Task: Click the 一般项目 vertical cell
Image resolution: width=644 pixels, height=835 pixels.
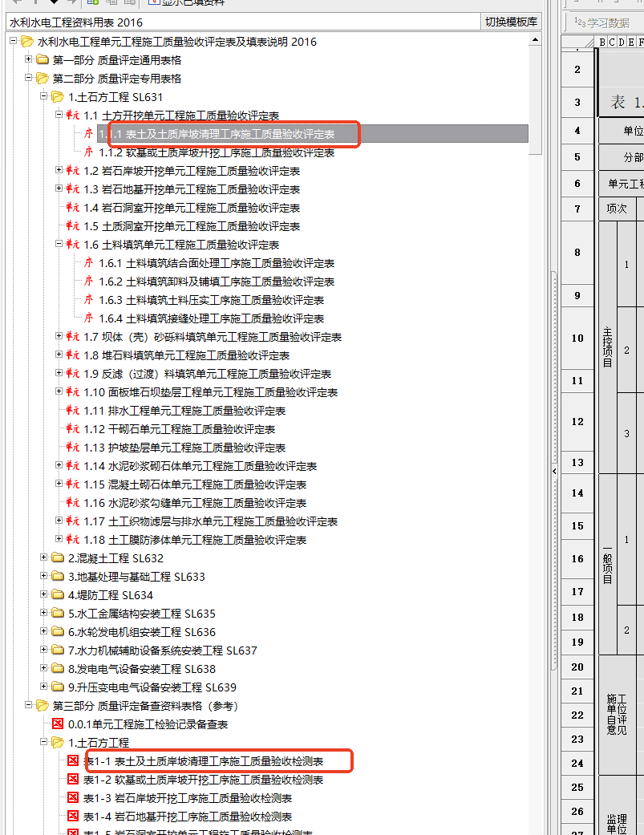Action: (607, 565)
